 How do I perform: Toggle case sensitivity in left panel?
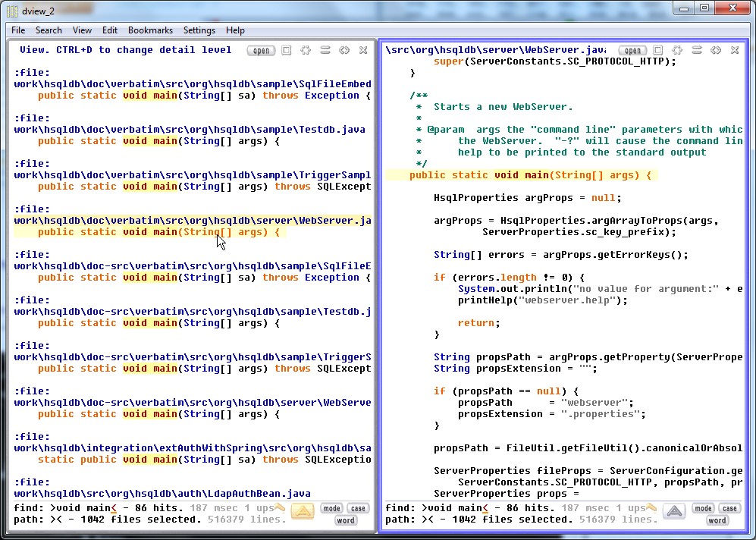pos(358,509)
